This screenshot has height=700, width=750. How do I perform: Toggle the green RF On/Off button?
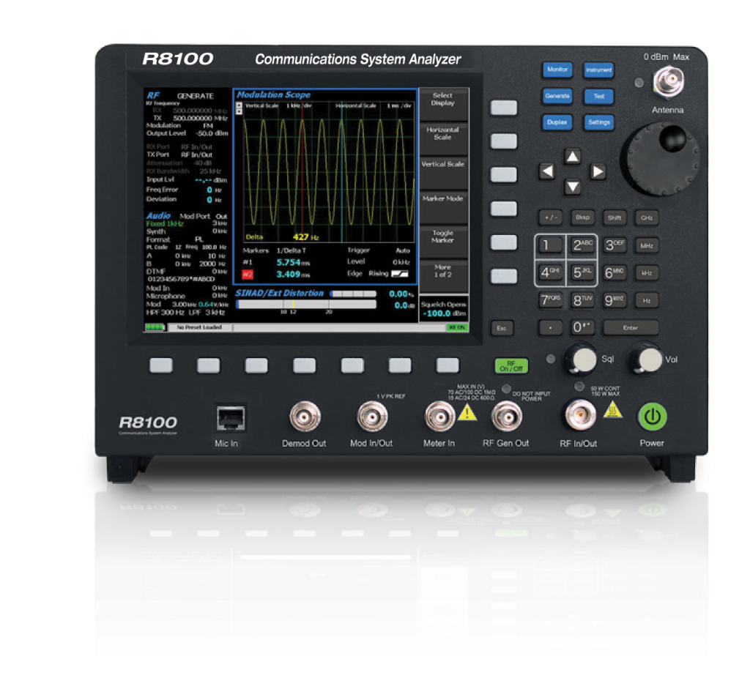click(x=511, y=366)
